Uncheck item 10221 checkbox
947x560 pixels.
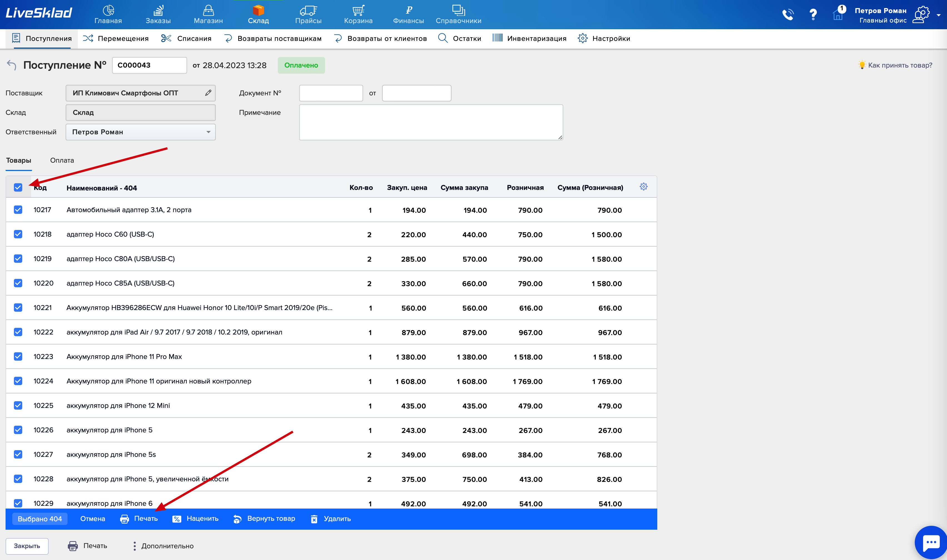[x=18, y=308]
